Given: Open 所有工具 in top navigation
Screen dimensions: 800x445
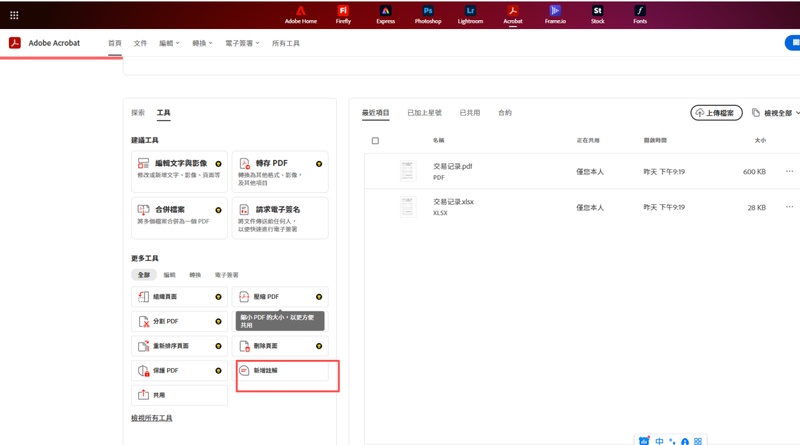Looking at the screenshot, I should pos(286,43).
